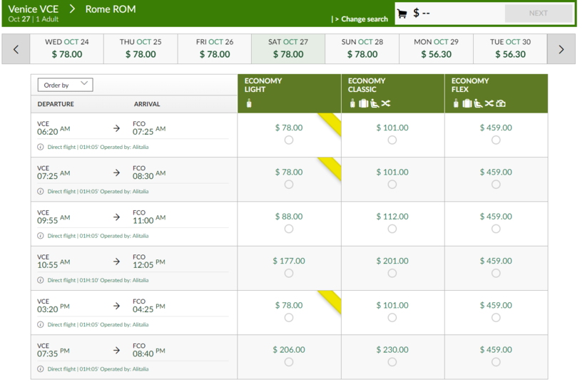The image size is (585, 392).
Task: Click the seat selection icon under Economy Classic
Action: point(374,104)
